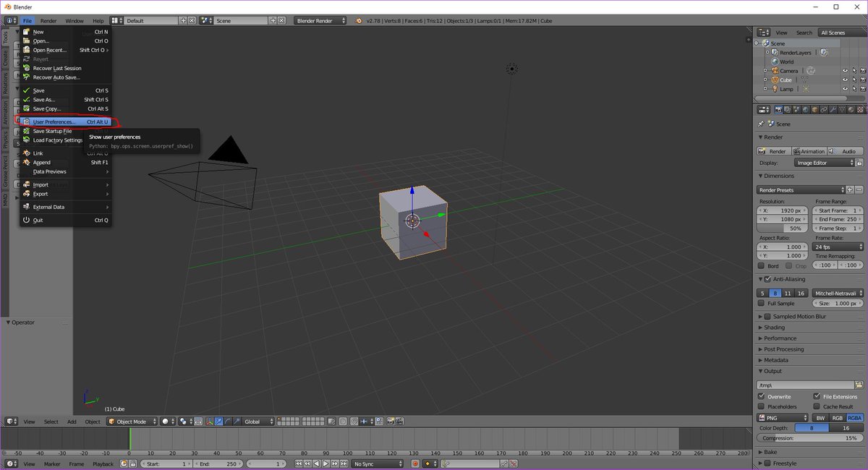Click the output path /tmp\ field
The height and width of the screenshot is (470, 868).
pyautogui.click(x=805, y=385)
